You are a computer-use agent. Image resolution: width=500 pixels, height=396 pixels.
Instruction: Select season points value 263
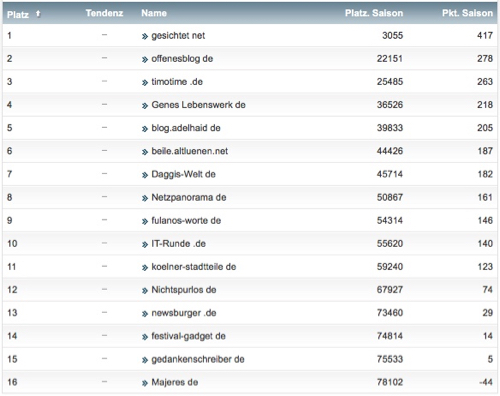click(485, 82)
